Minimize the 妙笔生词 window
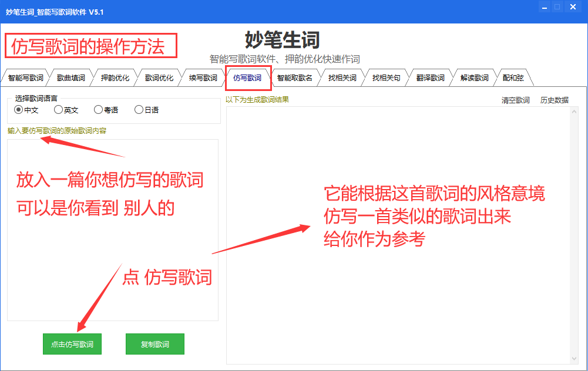 click(x=545, y=7)
